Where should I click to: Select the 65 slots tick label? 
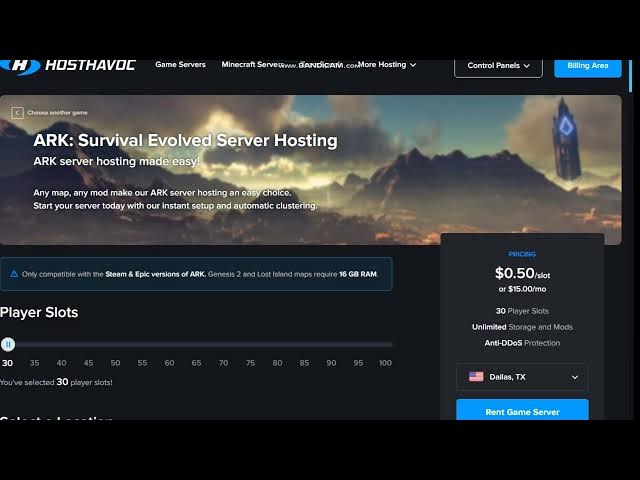pyautogui.click(x=196, y=363)
